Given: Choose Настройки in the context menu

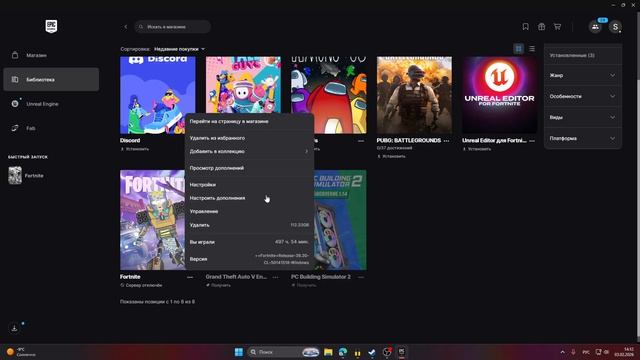Looking at the screenshot, I should 249,184.
